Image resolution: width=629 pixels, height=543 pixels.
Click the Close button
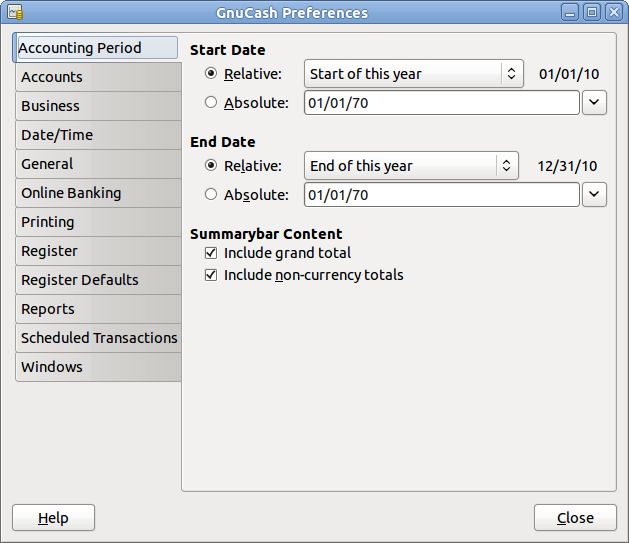pyautogui.click(x=575, y=518)
